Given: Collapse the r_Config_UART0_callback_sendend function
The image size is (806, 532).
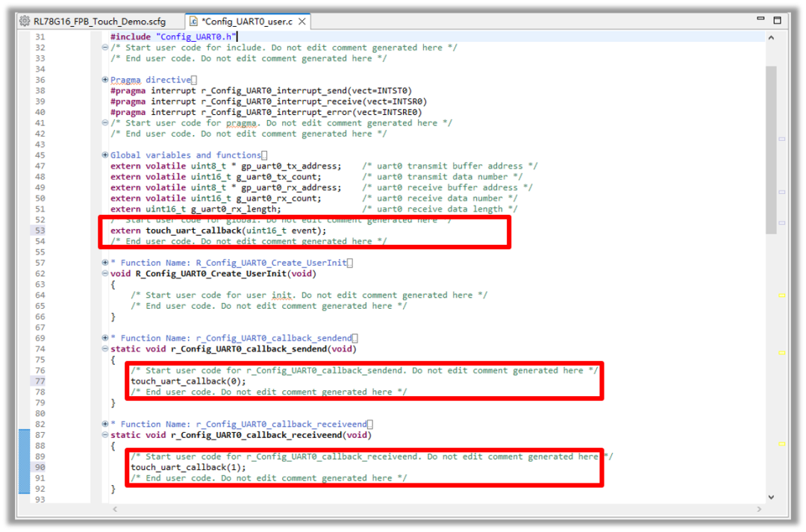Looking at the screenshot, I should click(x=105, y=349).
